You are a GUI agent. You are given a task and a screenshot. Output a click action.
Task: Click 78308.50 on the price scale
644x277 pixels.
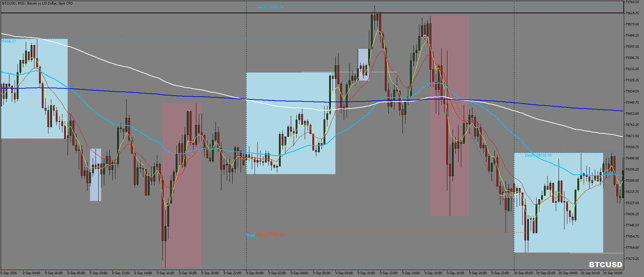(x=632, y=181)
